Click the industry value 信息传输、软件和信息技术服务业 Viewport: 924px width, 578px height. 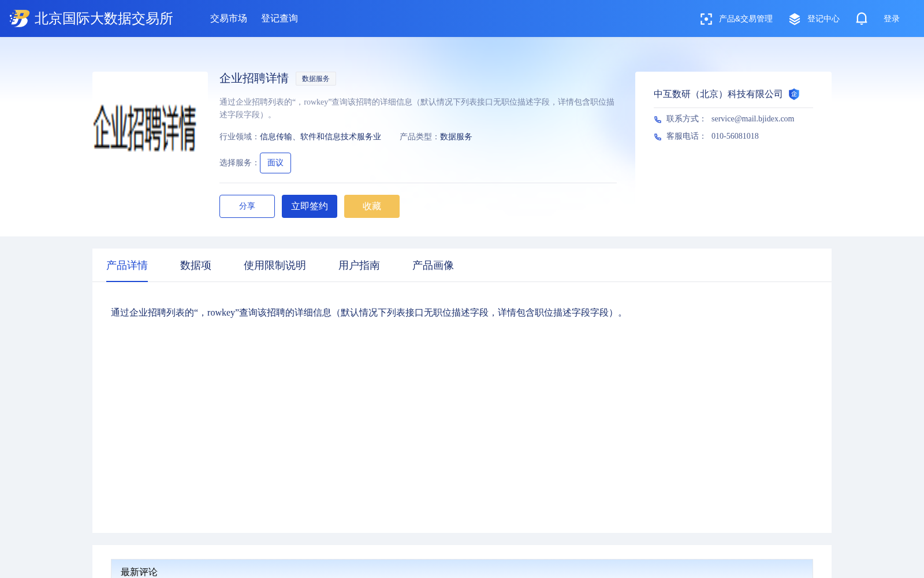click(321, 137)
